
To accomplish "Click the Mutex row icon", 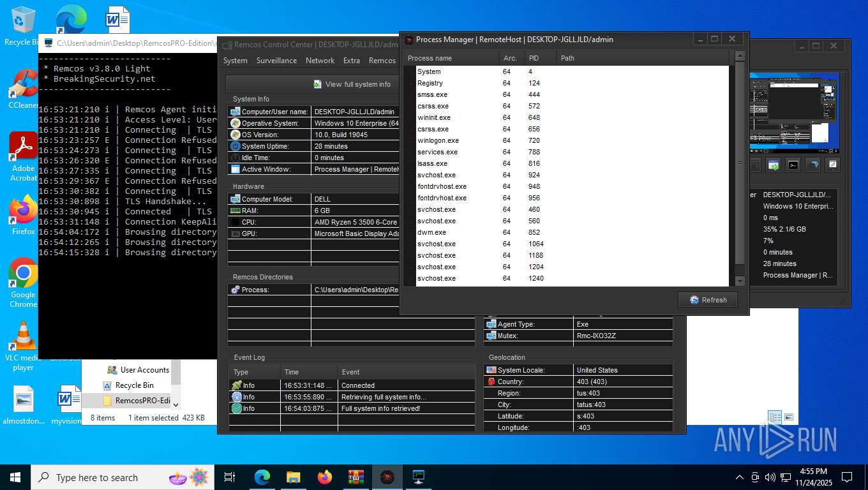I will (x=491, y=336).
